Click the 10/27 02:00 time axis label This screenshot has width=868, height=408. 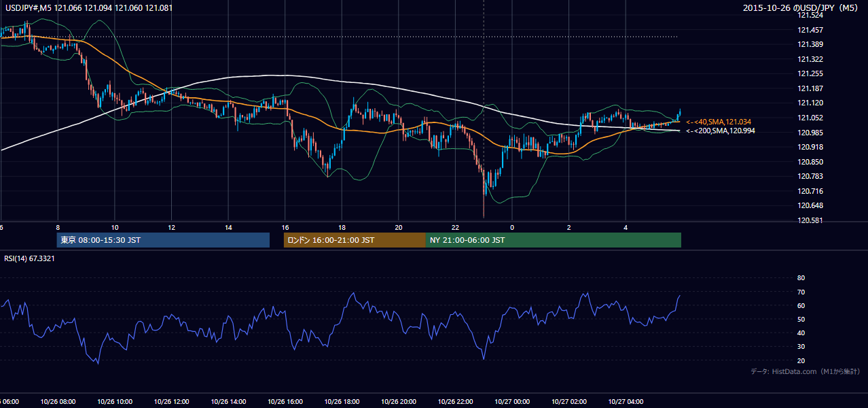click(x=569, y=401)
